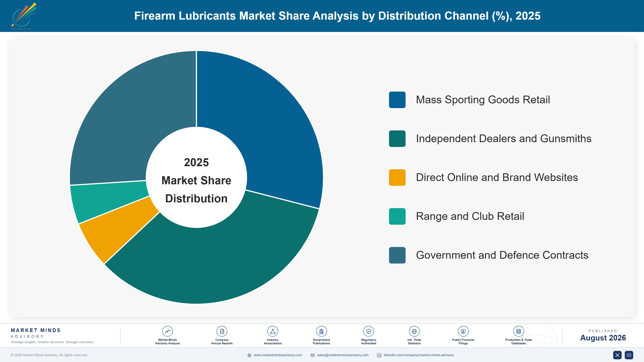Click the "August 2026" published date
Image resolution: width=644 pixels, height=362 pixels.
[603, 338]
